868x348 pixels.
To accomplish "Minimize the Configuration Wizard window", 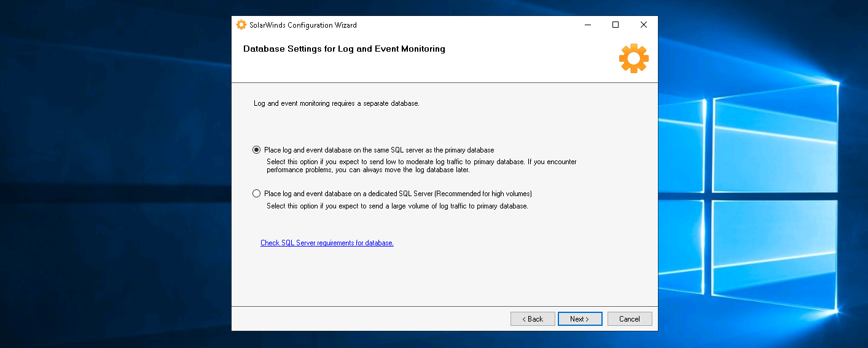I will 588,25.
